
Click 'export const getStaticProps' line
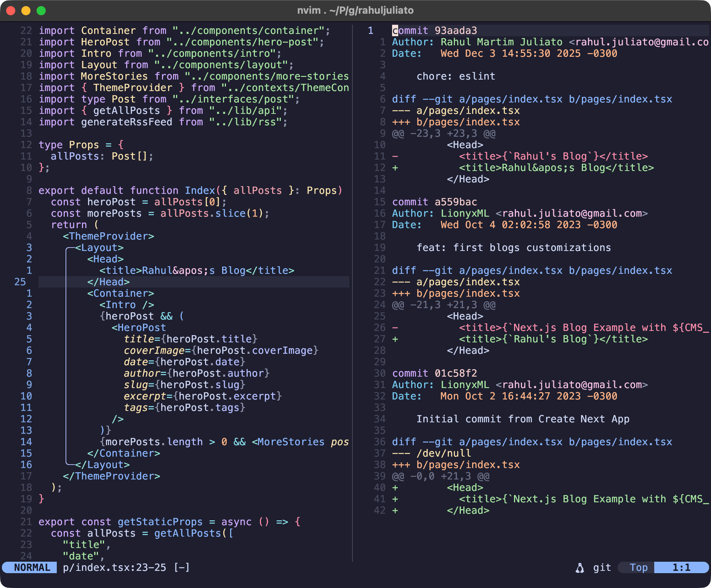point(169,522)
